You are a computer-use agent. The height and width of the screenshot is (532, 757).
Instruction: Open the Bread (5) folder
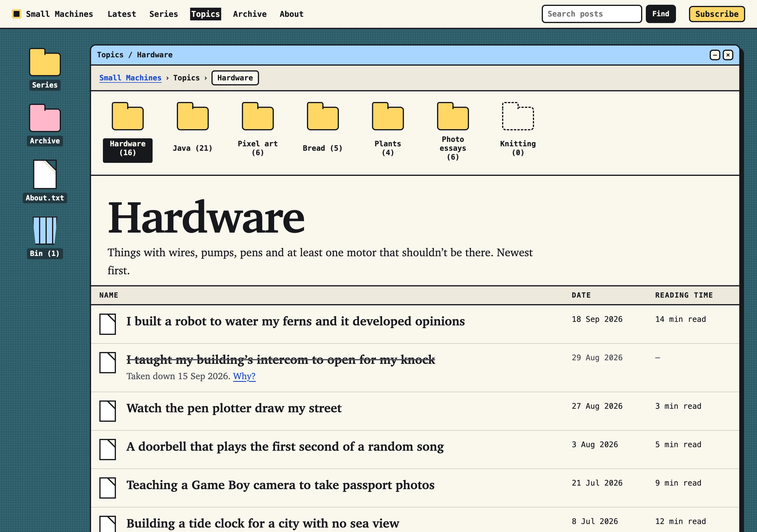click(323, 127)
